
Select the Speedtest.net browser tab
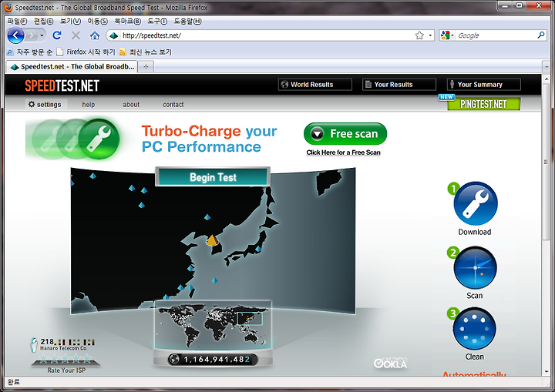[x=72, y=66]
